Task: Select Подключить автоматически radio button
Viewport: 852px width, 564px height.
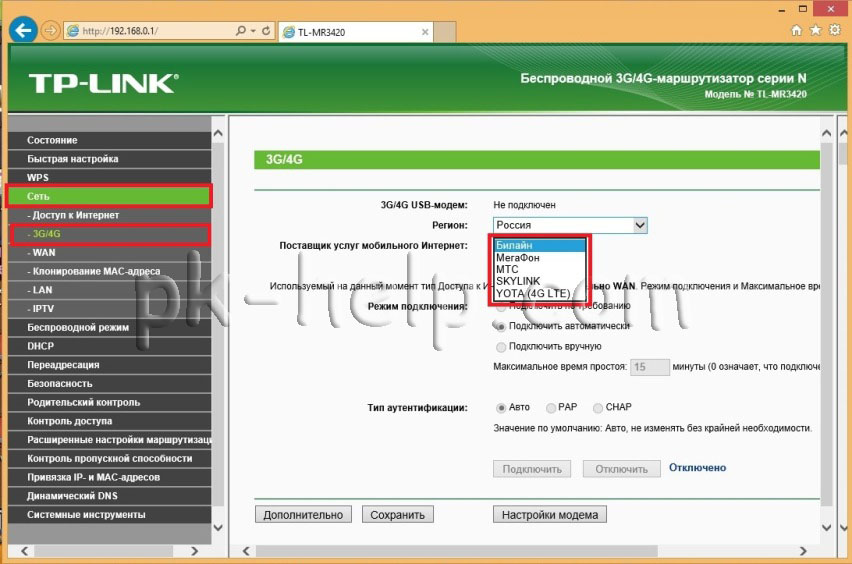Action: point(501,327)
